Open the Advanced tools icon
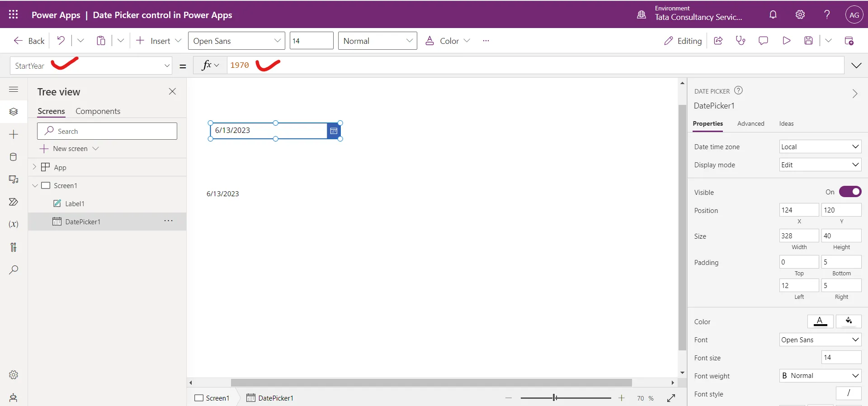Image resolution: width=868 pixels, height=406 pixels. click(14, 247)
